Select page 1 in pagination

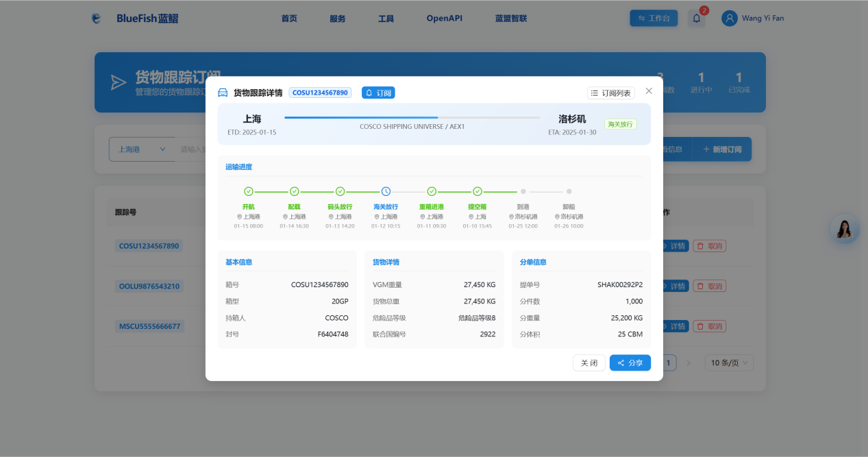point(668,362)
